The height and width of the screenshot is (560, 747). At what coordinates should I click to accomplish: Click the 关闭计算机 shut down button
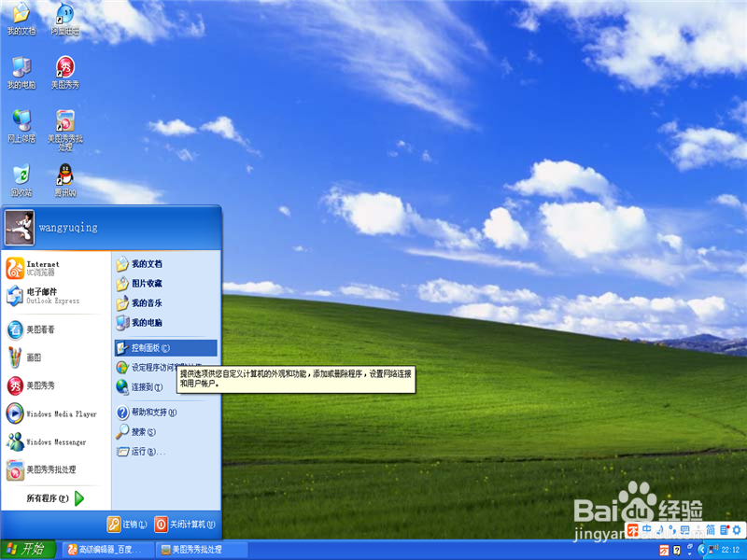(185, 525)
